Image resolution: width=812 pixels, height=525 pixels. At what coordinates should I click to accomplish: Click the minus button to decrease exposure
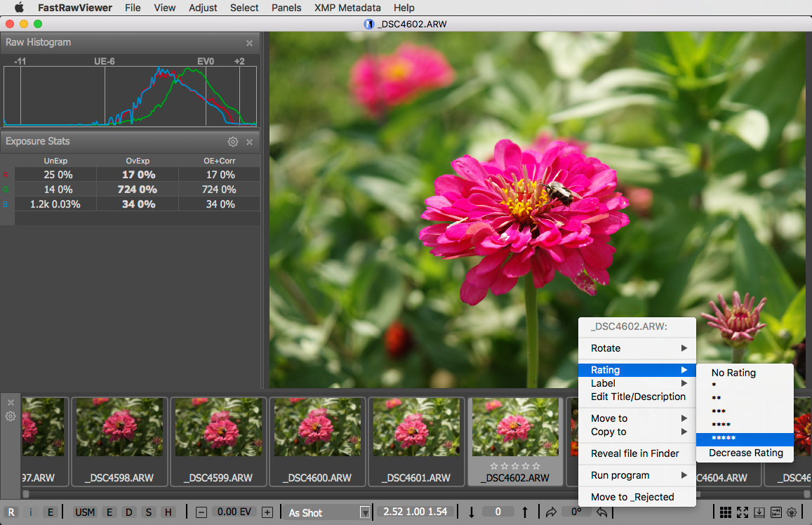coord(201,512)
